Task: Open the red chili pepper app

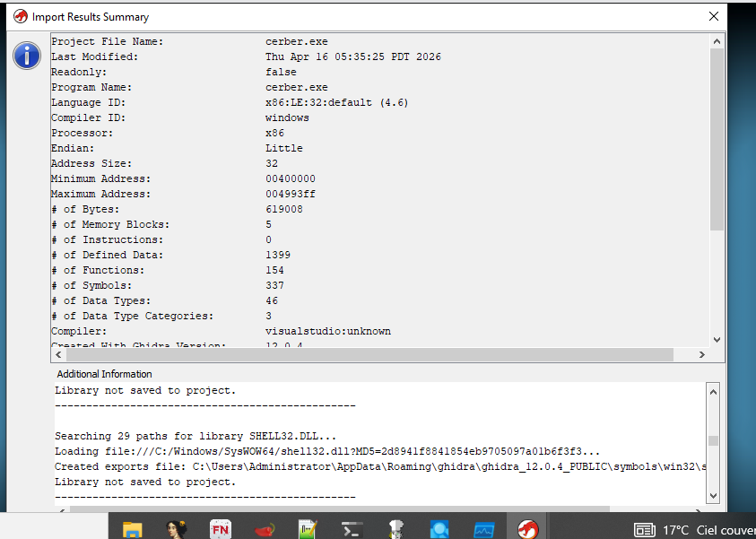Action: 265,530
